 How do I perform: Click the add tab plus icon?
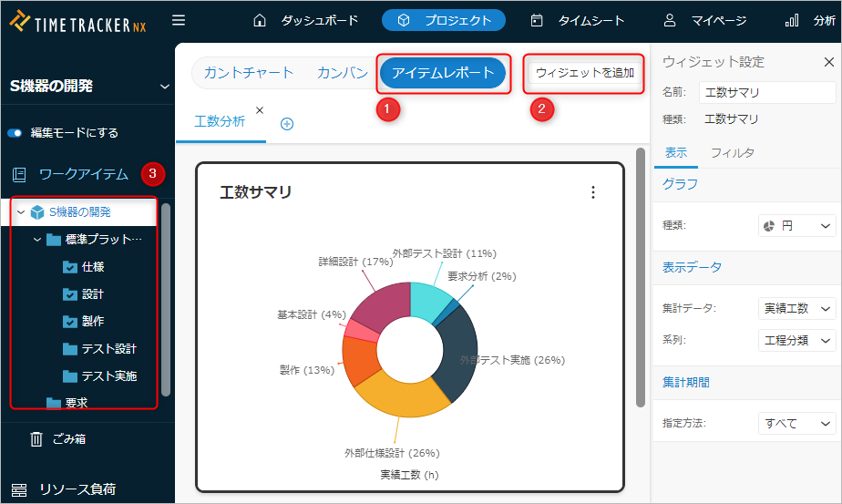[x=287, y=124]
